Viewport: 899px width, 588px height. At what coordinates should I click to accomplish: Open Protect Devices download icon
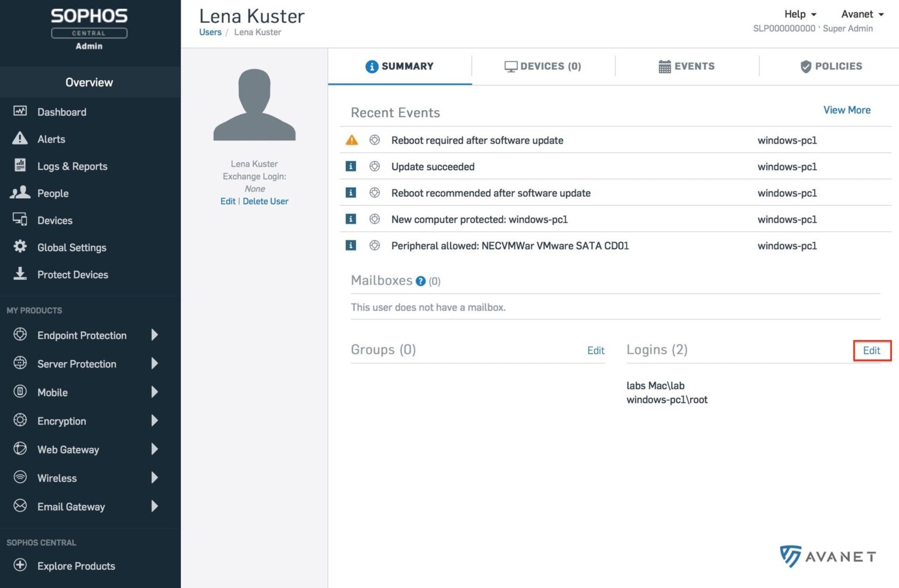19,274
